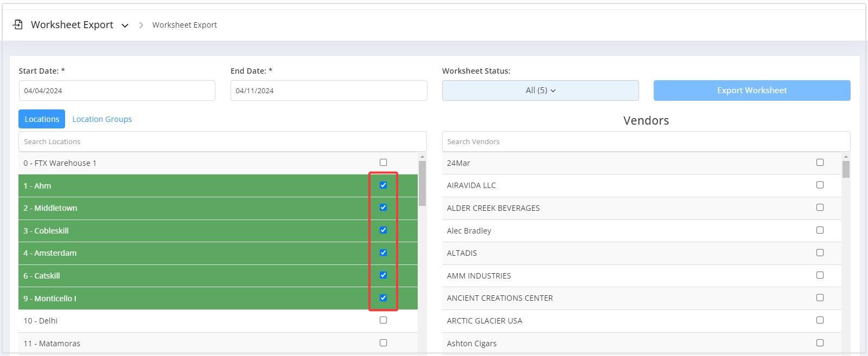Switch to the Location Groups tab

(102, 119)
